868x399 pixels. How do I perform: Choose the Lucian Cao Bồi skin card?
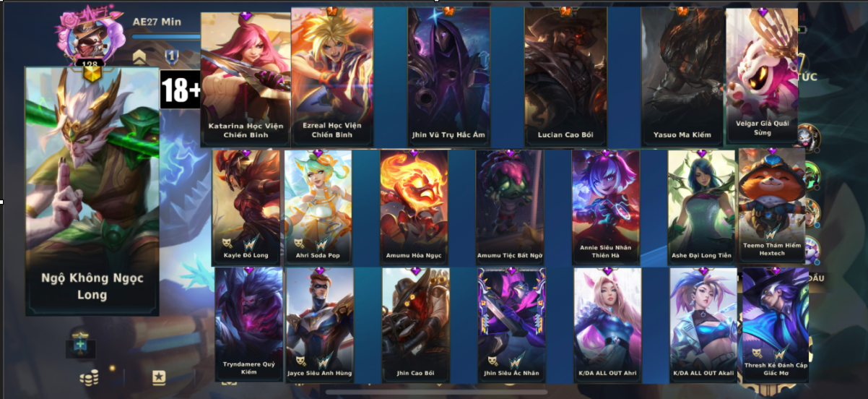point(565,77)
